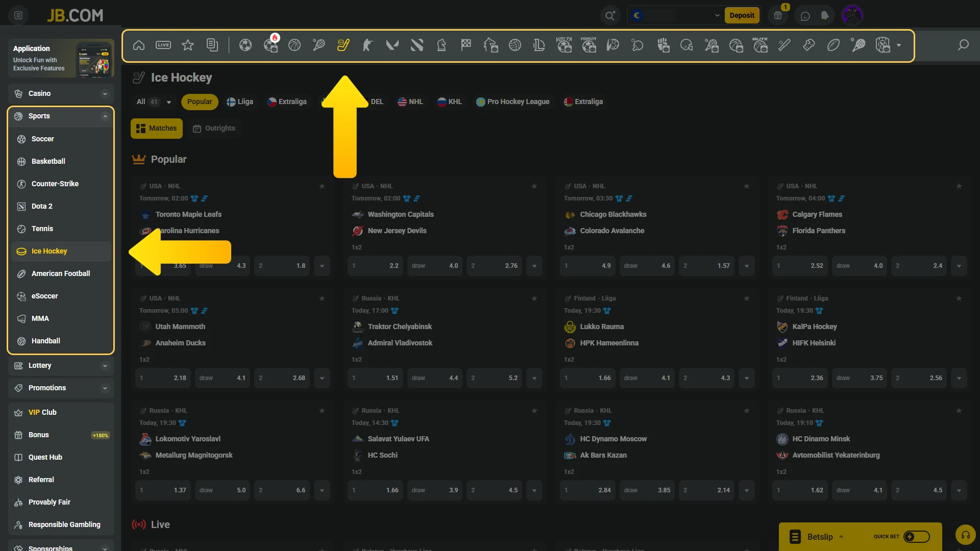Select the American Football helmet icon
Screen dimensions: 980x551
tap(687, 45)
